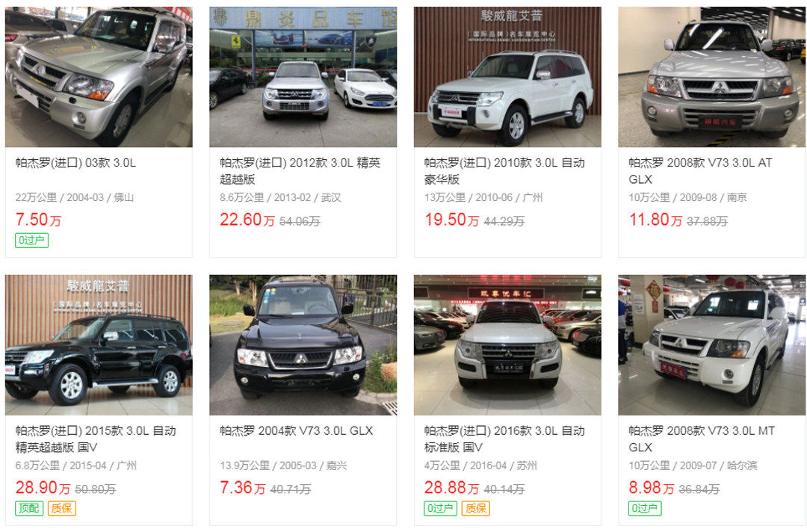This screenshot has width=807, height=532.
Task: Click the 0过户 tag under 8.98万 price
Action: [x=645, y=508]
